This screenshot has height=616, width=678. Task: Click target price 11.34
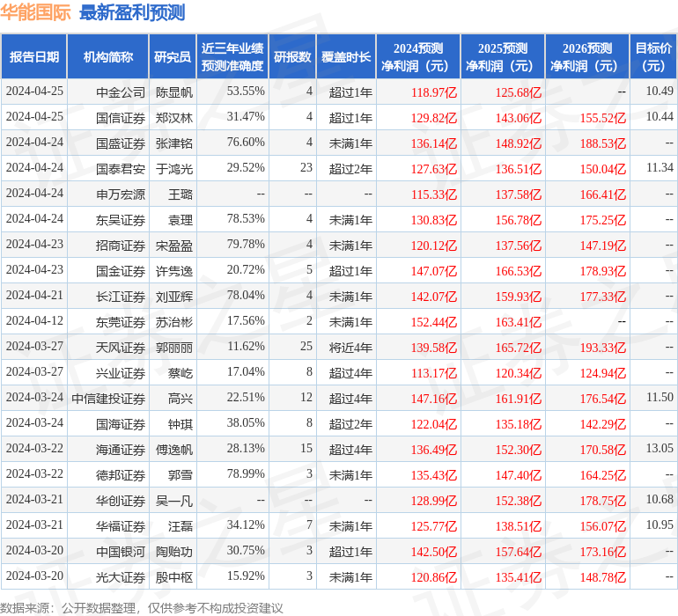tap(660, 168)
